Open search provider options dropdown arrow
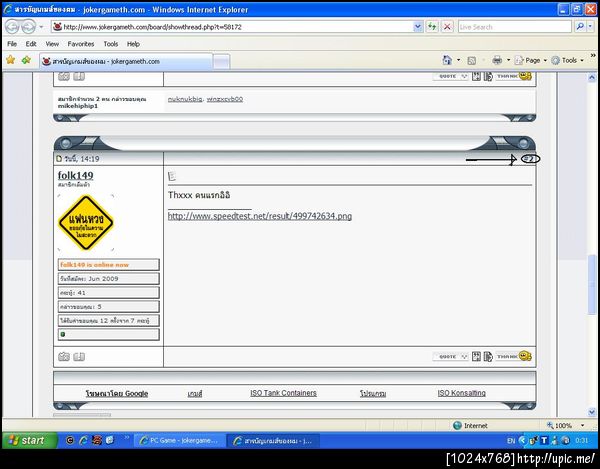This screenshot has width=600, height=469. point(590,27)
